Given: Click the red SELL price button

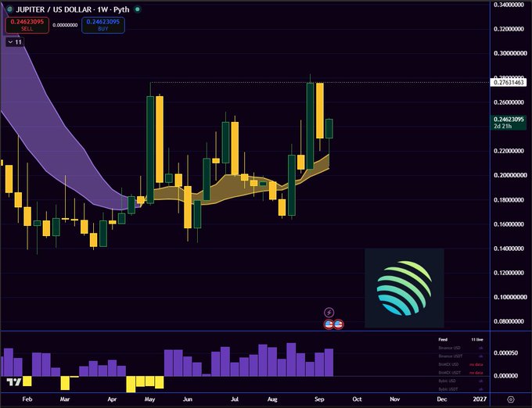Looking at the screenshot, I should [x=27, y=25].
